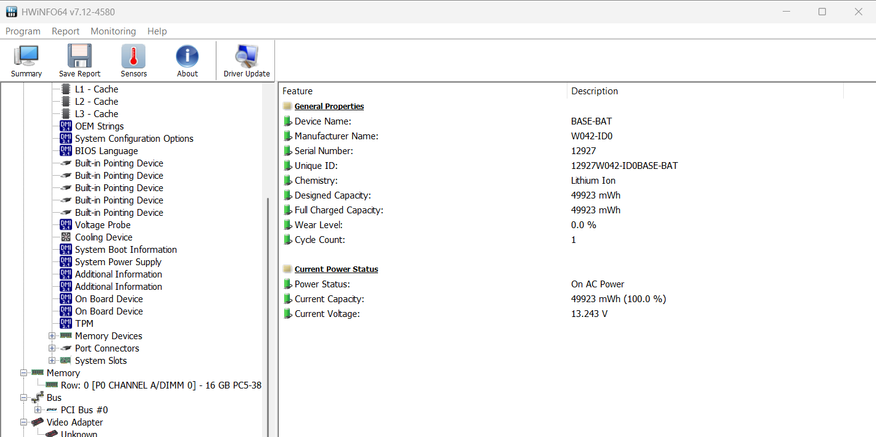The width and height of the screenshot is (876, 437).
Task: Collapse the Memory tree node
Action: coord(23,373)
